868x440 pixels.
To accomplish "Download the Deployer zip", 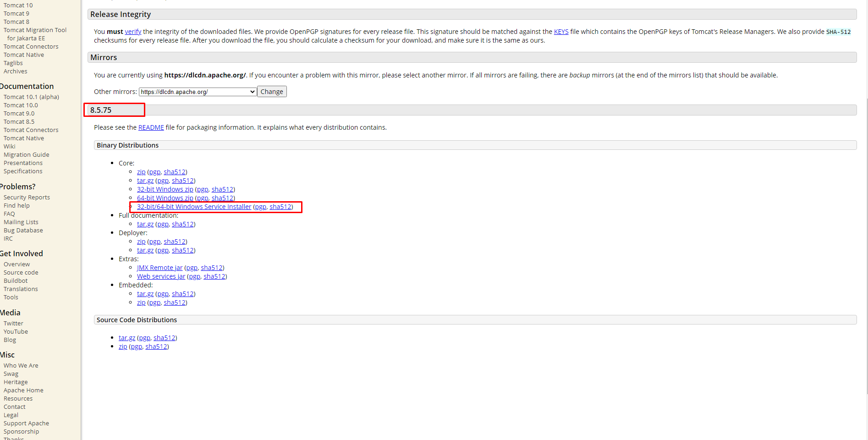I will 141,242.
